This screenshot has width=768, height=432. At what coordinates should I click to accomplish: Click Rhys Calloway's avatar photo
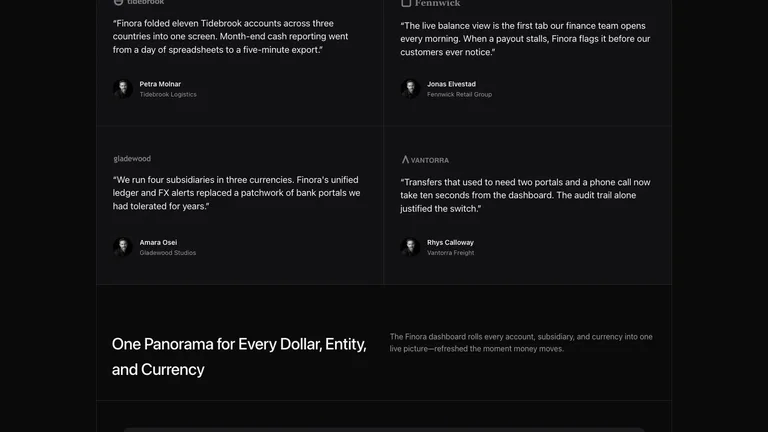410,247
